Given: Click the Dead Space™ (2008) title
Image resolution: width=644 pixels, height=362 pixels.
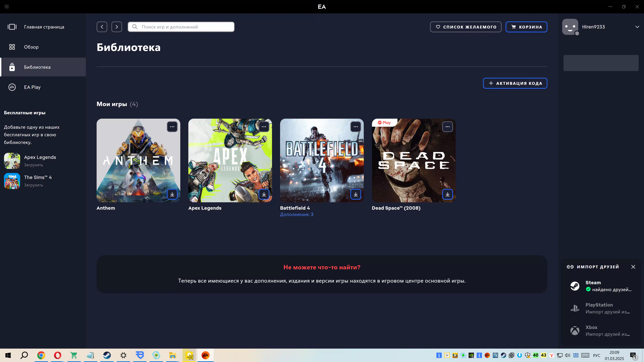Looking at the screenshot, I should [x=396, y=208].
